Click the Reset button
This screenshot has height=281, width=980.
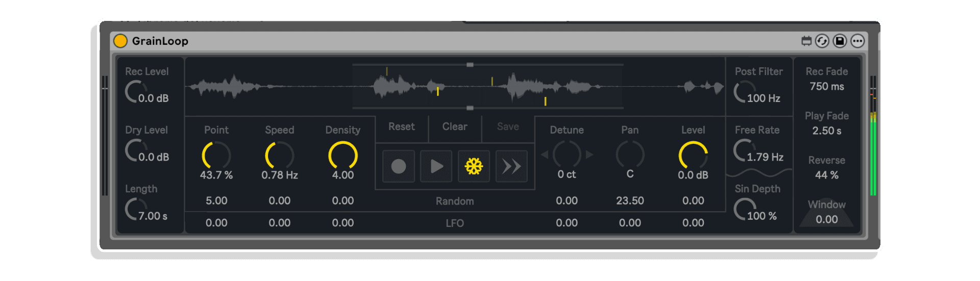point(402,126)
